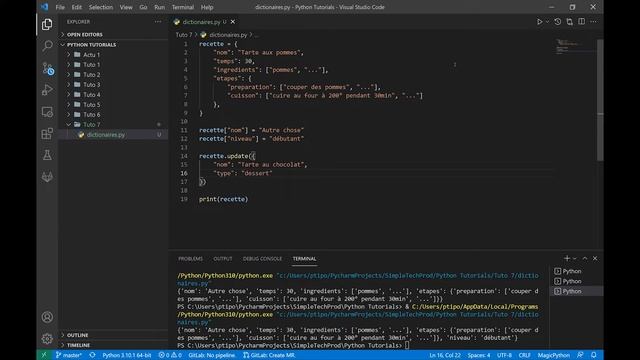Open the View menu
The height and width of the screenshot is (360, 640).
(x=126, y=7)
